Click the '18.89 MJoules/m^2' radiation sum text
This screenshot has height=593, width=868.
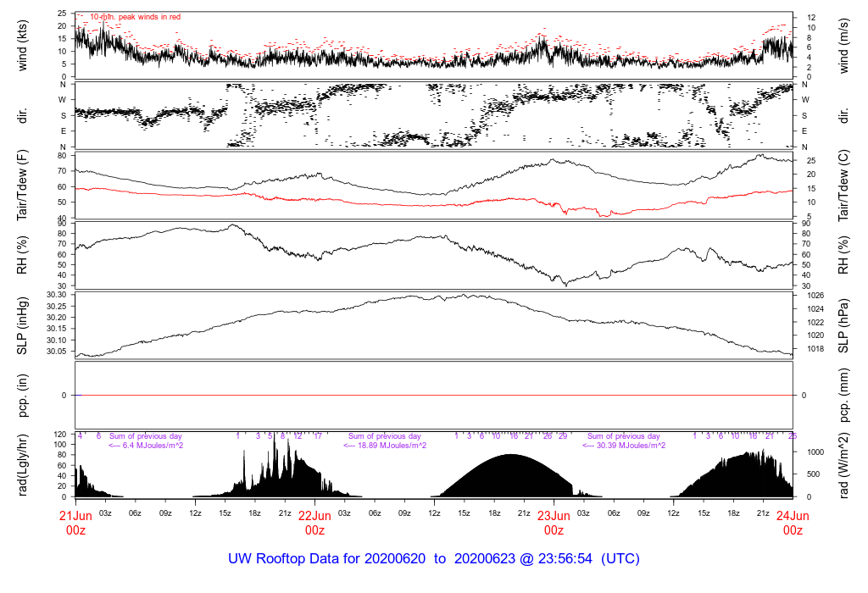pyautogui.click(x=392, y=446)
